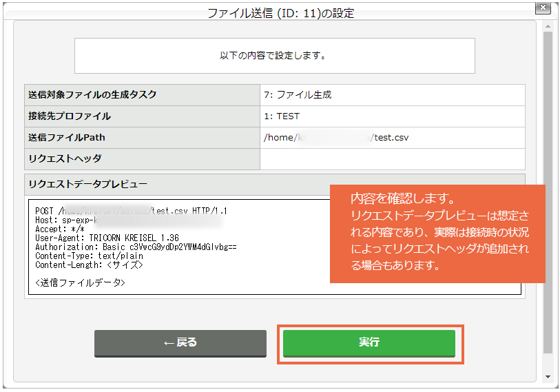Click the scrollbar down arrow
This screenshot has height=392, width=560.
click(548, 377)
